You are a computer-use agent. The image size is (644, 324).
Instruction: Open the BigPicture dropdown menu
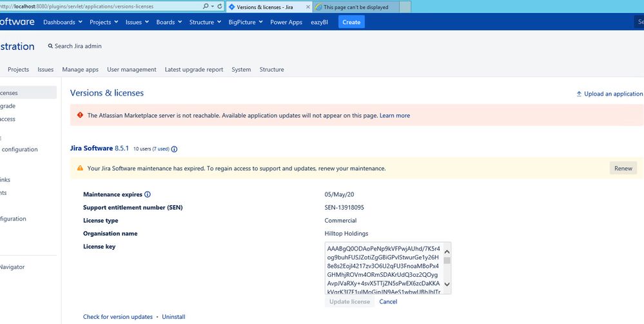(x=246, y=22)
